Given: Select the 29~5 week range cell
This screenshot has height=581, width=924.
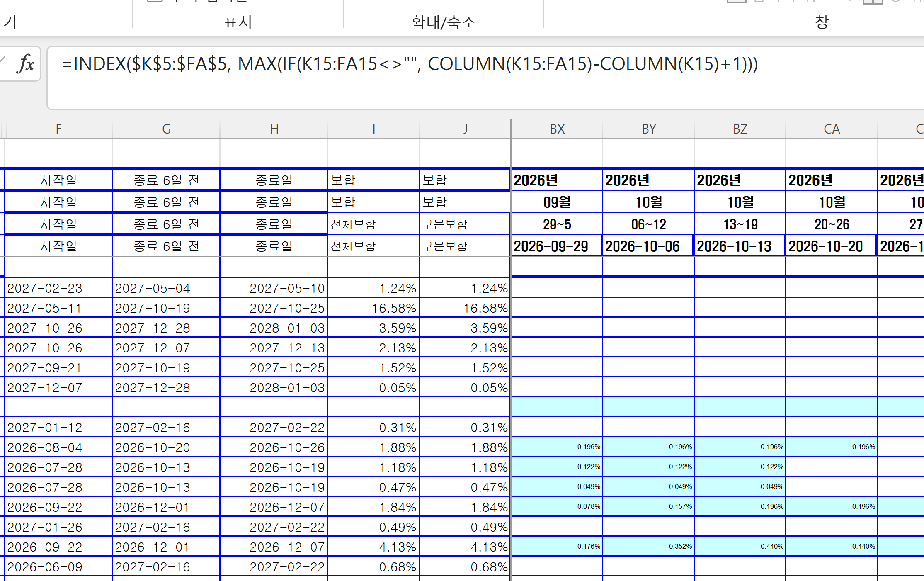Looking at the screenshot, I should 557,224.
